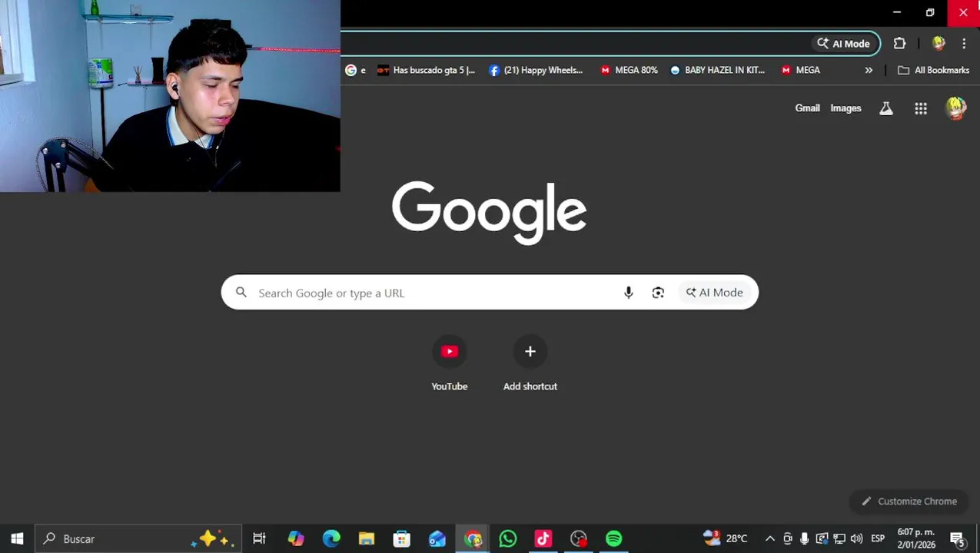Restore down the Chrome window
The height and width of the screenshot is (553, 980).
(x=930, y=12)
